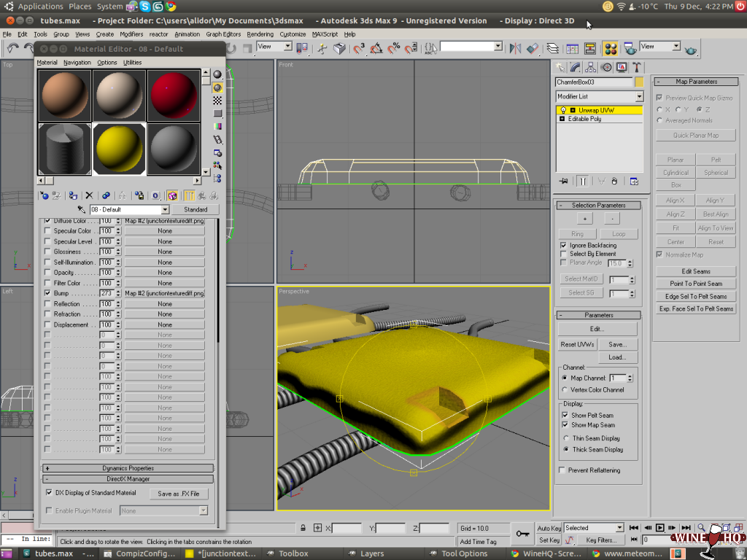Pick material from object eyedropper
Screen dimensions: 747x560
(x=82, y=209)
